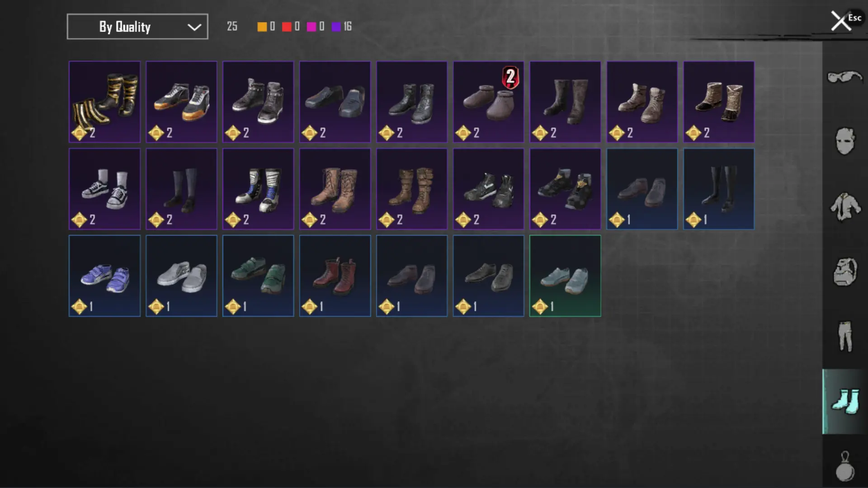Select the checkered sneakers with grey socks
Screen dimensions: 868x488
[x=104, y=189]
